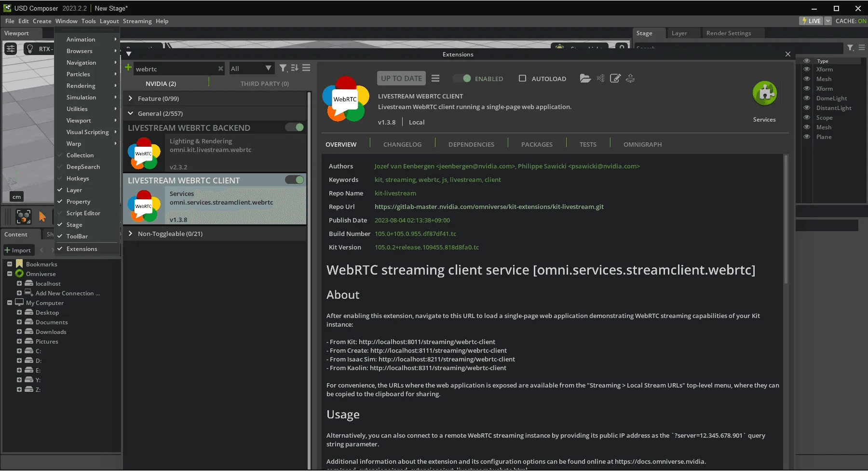
Task: Expand Non-Toggleable (0/21) section
Action: [x=131, y=234]
